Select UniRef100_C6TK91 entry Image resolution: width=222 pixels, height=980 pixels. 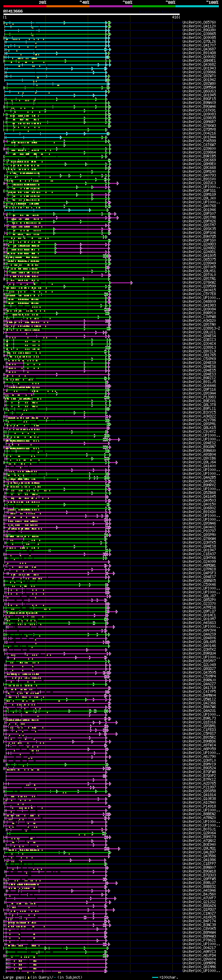[199, 110]
